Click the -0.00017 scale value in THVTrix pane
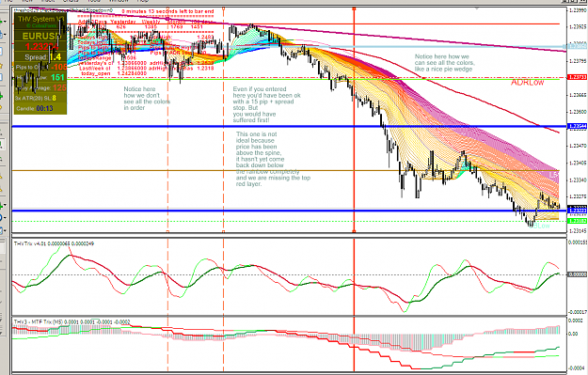The width and height of the screenshot is (588, 375). tap(578, 312)
